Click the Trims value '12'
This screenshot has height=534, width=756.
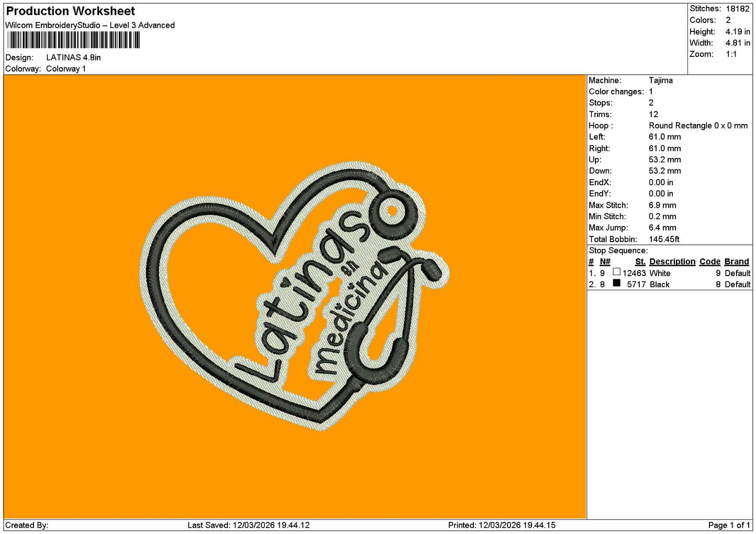[x=653, y=115]
